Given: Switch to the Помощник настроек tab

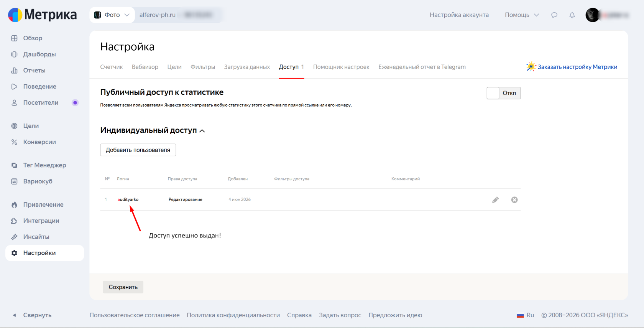Looking at the screenshot, I should 341,67.
